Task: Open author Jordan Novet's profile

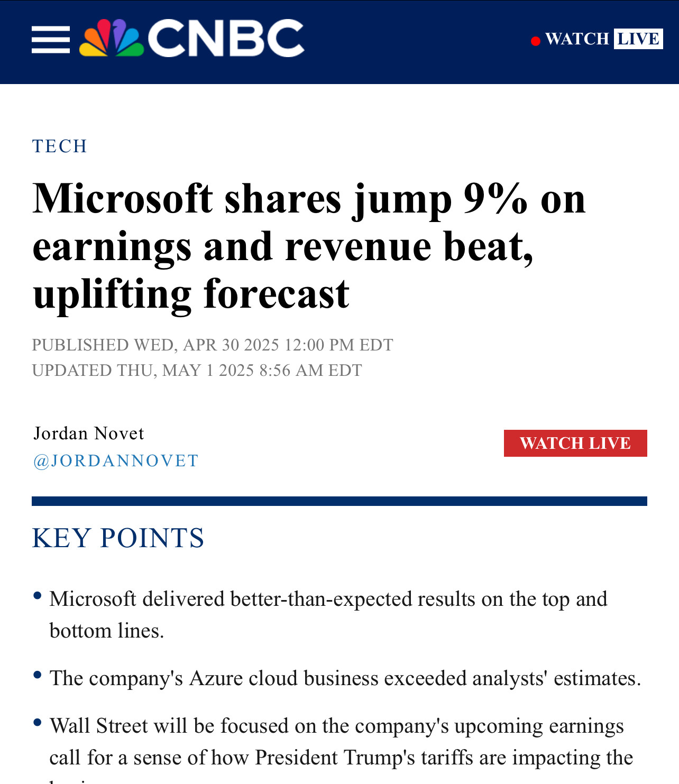Action: [x=89, y=433]
